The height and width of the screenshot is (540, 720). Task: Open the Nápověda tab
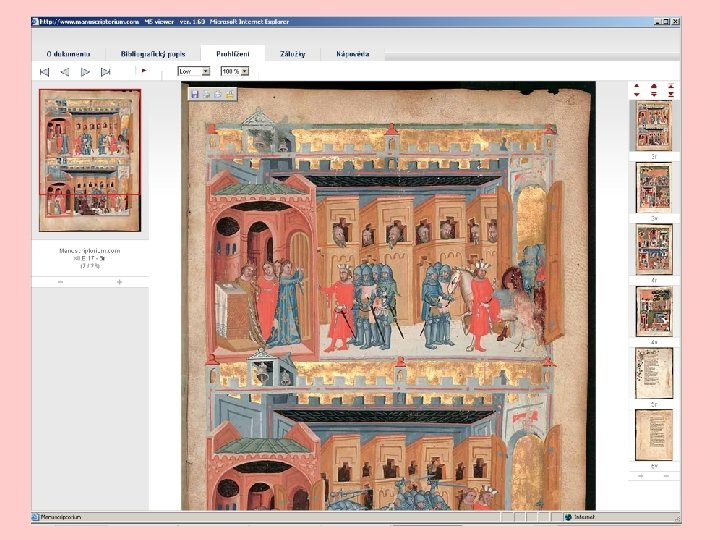pyautogui.click(x=355, y=53)
